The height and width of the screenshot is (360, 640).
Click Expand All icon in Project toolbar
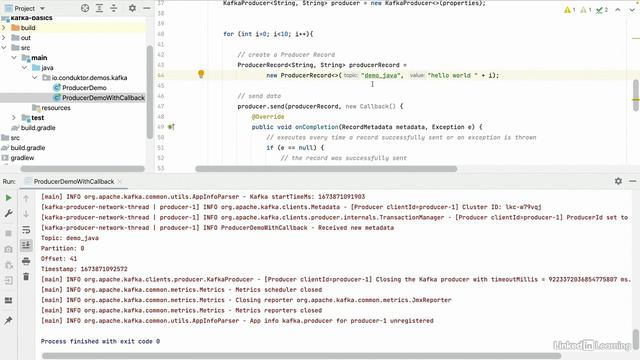tap(99, 8)
